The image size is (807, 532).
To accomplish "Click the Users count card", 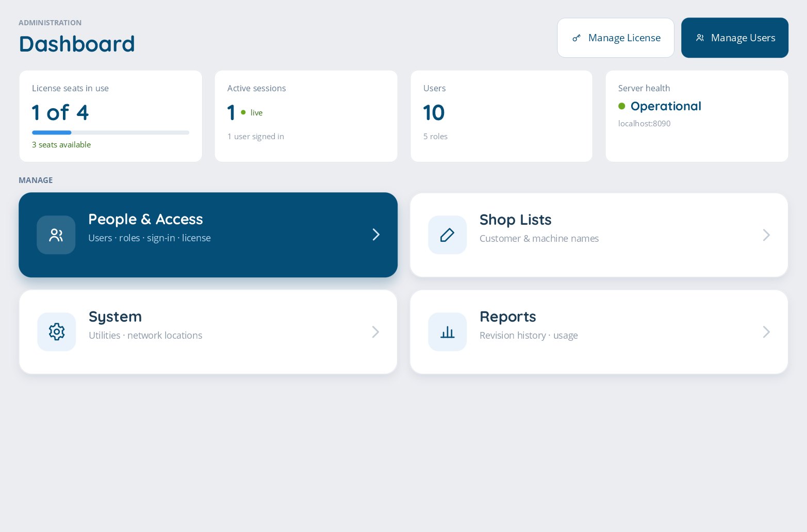I will coord(502,117).
